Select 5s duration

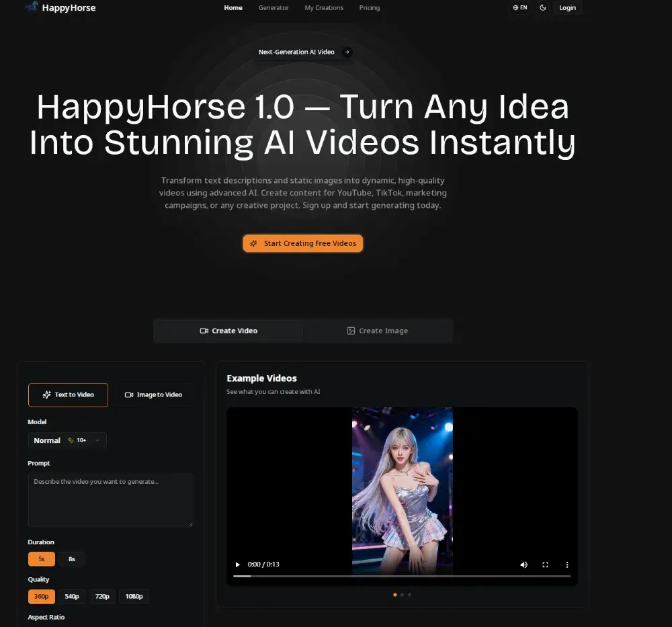coord(42,559)
